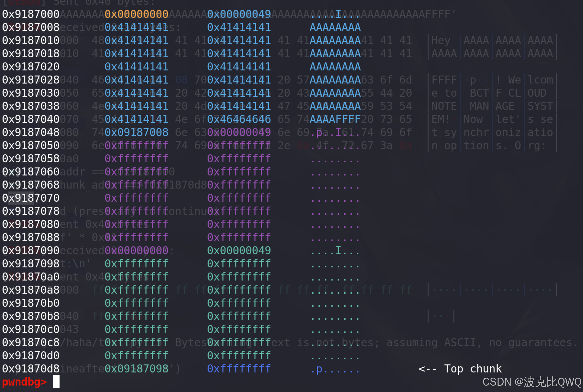Select 'Hey' in the background hexdump
The image size is (583, 392).
(441, 40)
